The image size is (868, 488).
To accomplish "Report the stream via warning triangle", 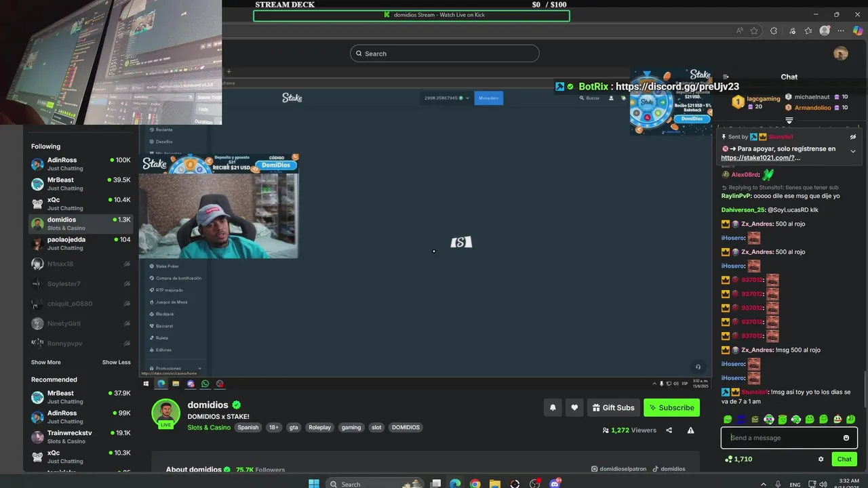I will click(690, 430).
